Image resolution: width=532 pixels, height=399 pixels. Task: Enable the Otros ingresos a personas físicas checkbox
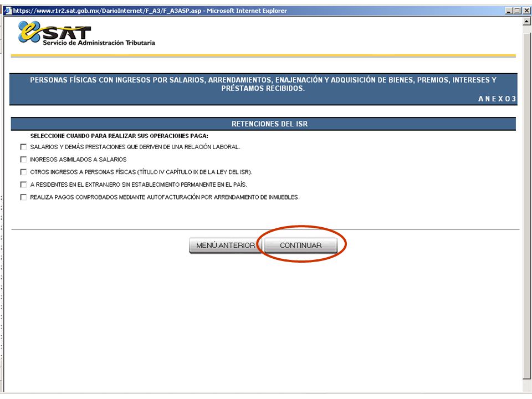(x=23, y=172)
